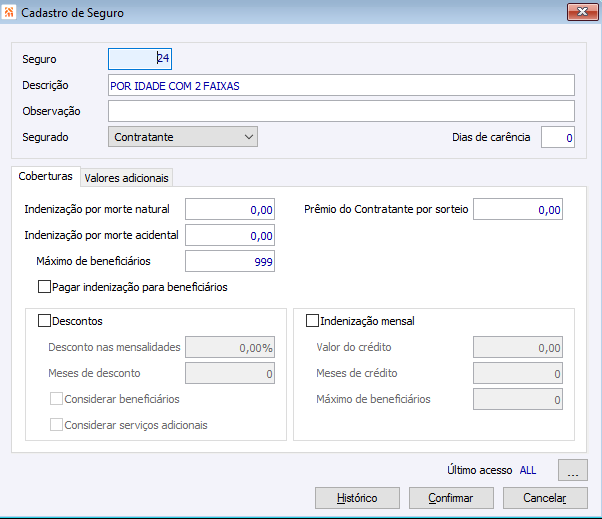Viewport: 602px width, 519px height.
Task: Enable Pagar indenização para beneficiários checkbox
Action: [45, 287]
